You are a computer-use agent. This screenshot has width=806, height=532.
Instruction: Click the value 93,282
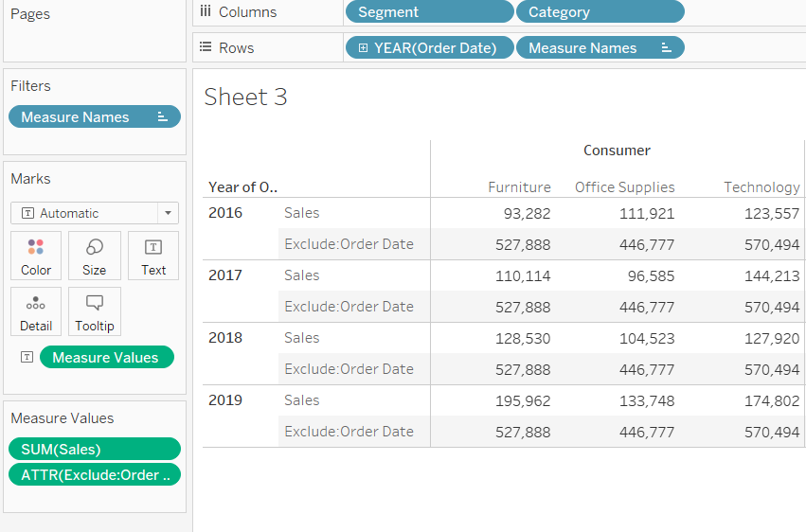pyautogui.click(x=527, y=214)
